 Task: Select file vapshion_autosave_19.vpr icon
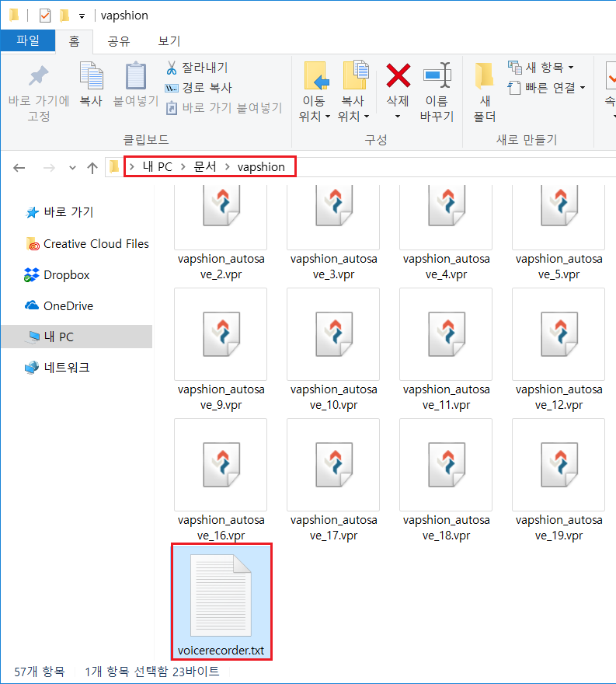[559, 465]
